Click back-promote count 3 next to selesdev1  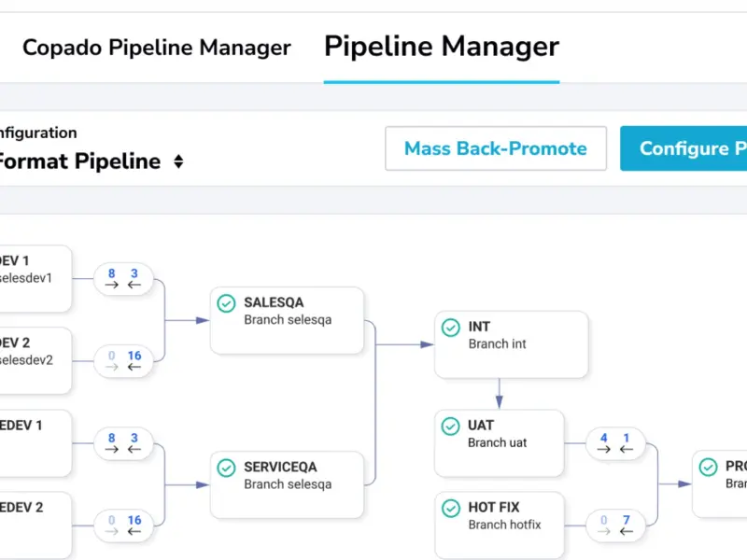click(x=134, y=273)
